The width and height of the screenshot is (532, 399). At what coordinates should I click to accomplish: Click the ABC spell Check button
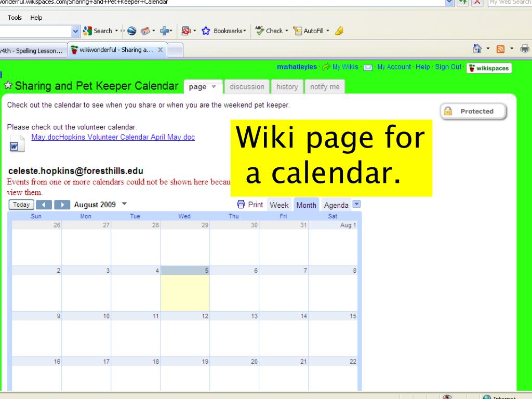click(270, 31)
